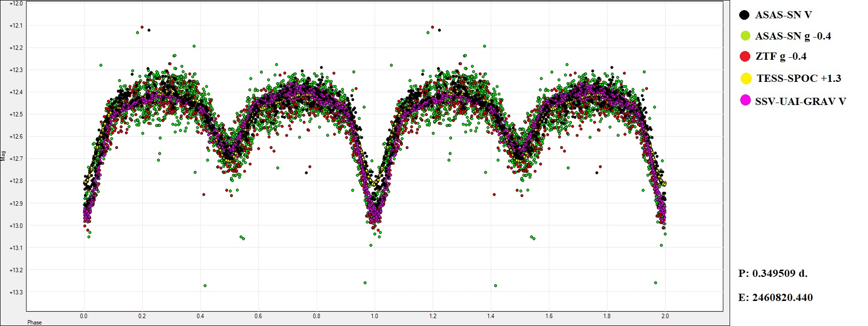Image resolution: width=868 pixels, height=326 pixels.
Task: Click the 0.8 phase tick label
Action: pos(316,316)
